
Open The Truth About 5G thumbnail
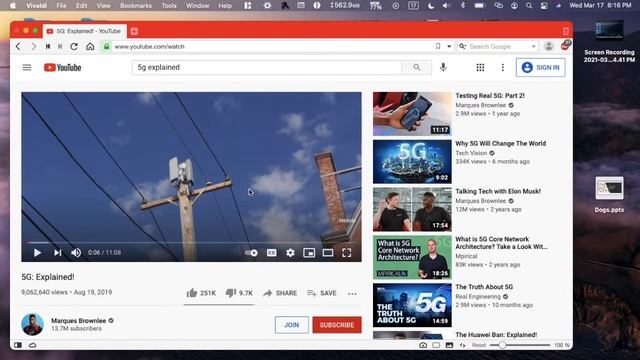click(x=412, y=305)
